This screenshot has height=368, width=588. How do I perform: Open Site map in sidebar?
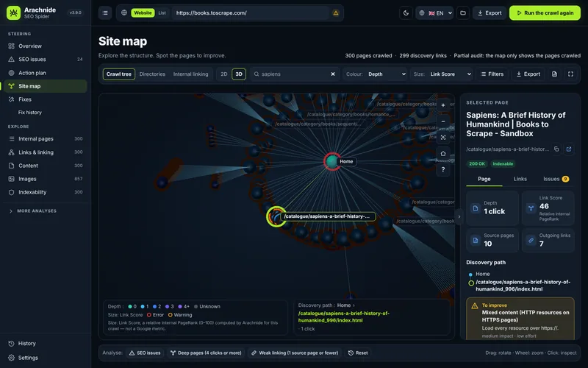[x=45, y=86]
